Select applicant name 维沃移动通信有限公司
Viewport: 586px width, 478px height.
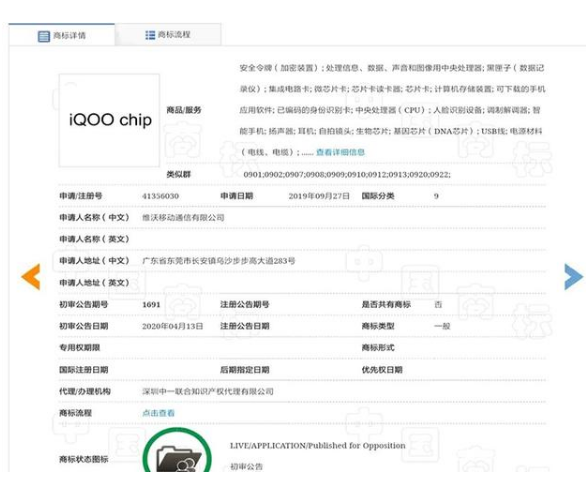coord(183,218)
